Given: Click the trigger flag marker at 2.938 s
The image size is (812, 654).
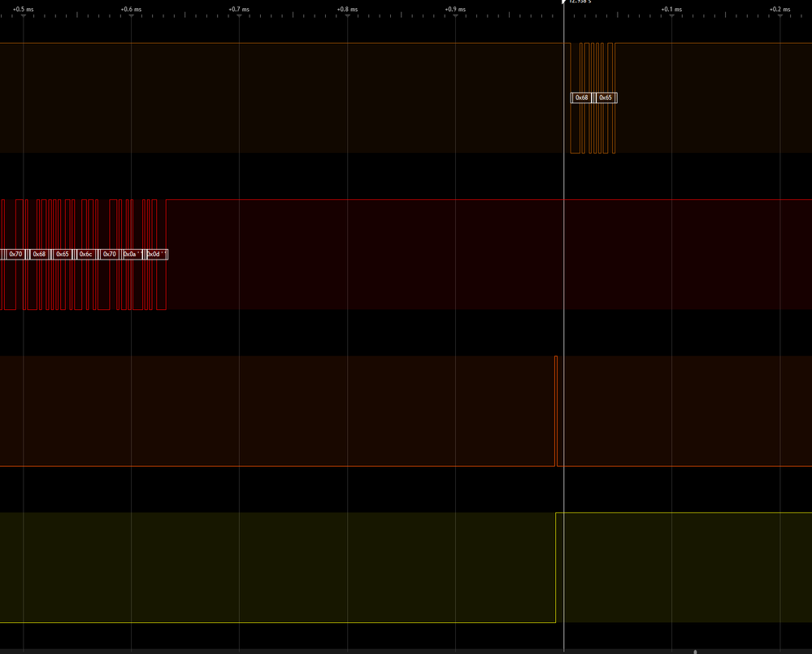Looking at the screenshot, I should tap(564, 3).
